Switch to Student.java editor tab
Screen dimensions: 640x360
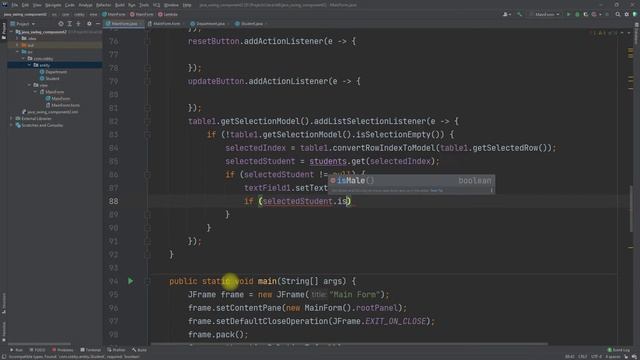point(251,24)
